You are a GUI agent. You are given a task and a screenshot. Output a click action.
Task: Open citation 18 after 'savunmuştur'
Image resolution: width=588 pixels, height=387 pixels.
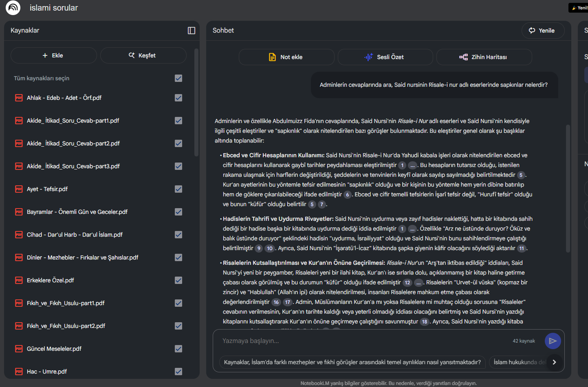pyautogui.click(x=425, y=322)
